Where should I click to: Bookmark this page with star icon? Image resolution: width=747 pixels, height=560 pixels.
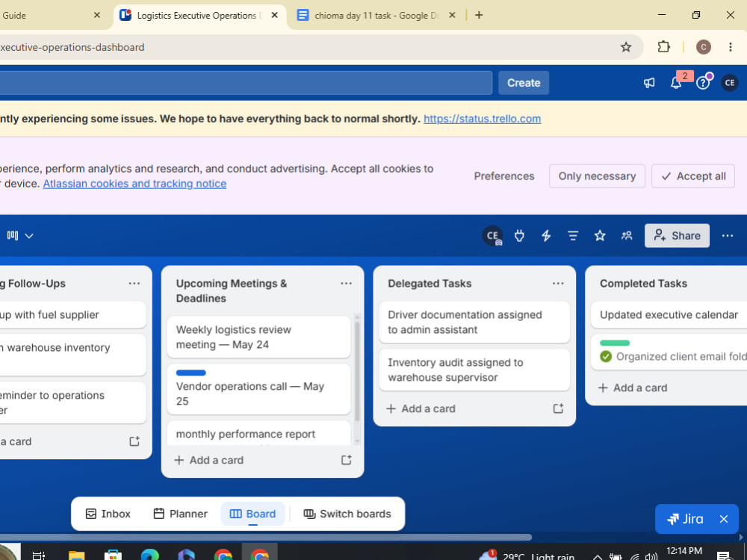[626, 47]
